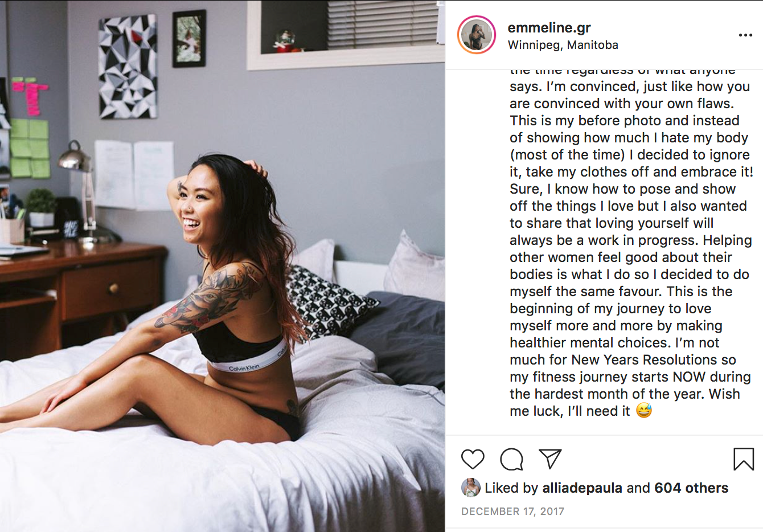
Task: Show the 604 others who liked
Action: (691, 488)
